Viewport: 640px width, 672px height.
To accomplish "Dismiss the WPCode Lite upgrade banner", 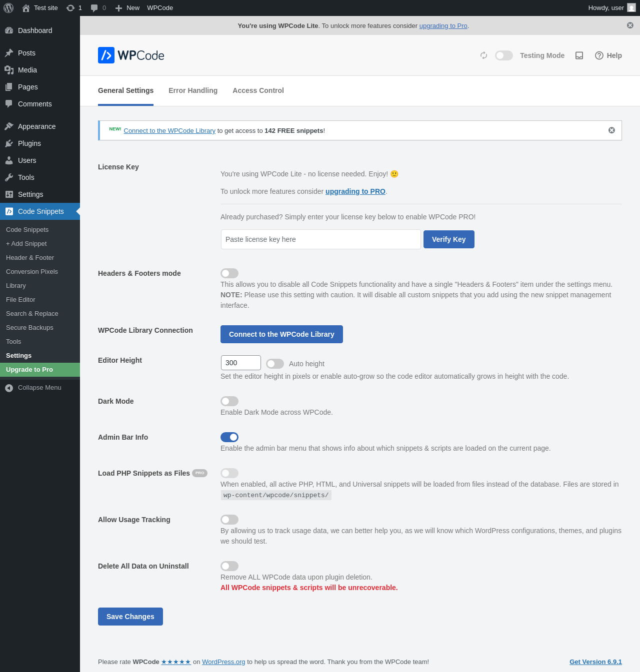I will (630, 25).
